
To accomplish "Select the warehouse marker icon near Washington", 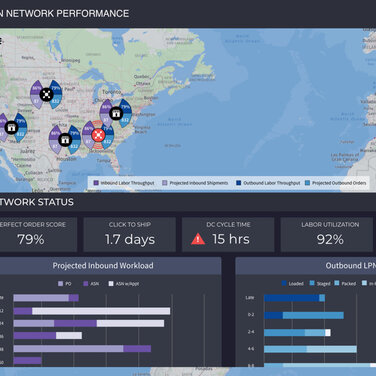I will 116,113.
